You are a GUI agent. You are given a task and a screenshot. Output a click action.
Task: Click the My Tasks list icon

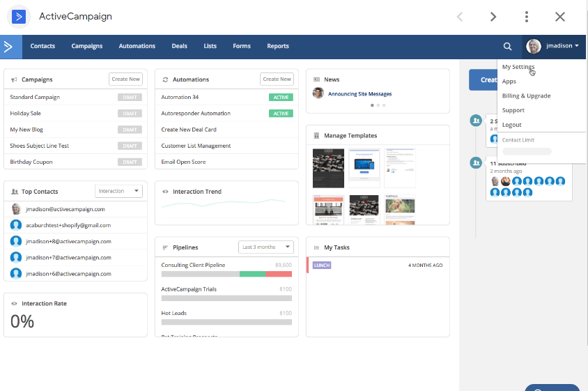click(x=316, y=247)
